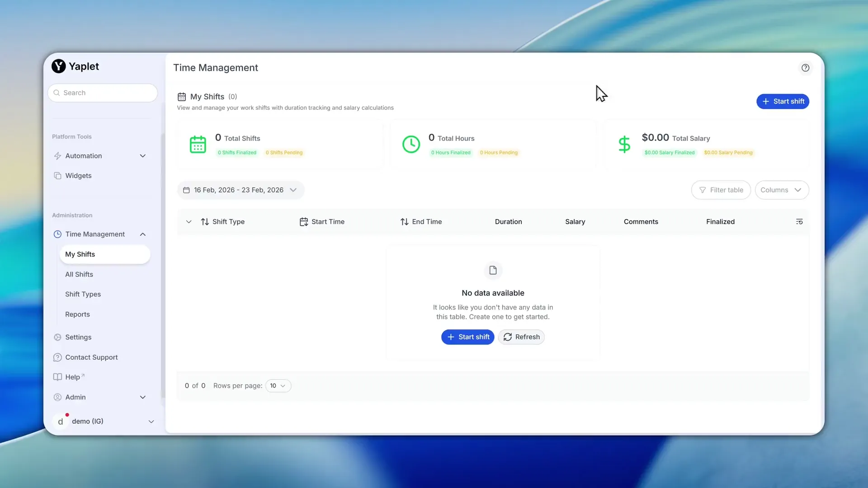Sort by Shift Type column arrows
The height and width of the screenshot is (488, 868).
pyautogui.click(x=205, y=222)
